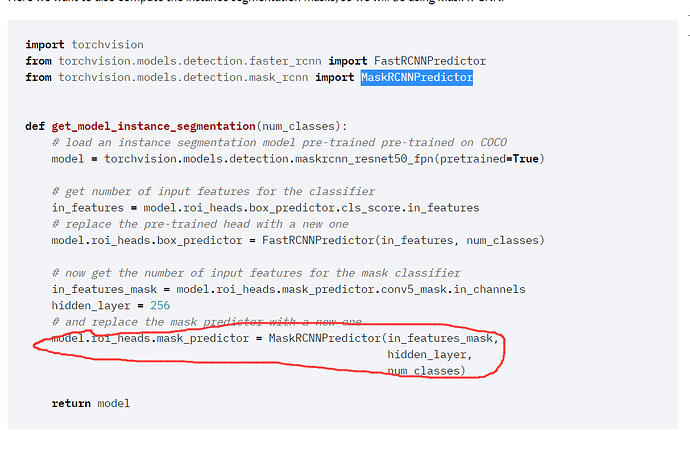The image size is (690, 461).
Task: Click the maskrcnn_resnet50_fpn model assignment line
Action: [x=298, y=159]
